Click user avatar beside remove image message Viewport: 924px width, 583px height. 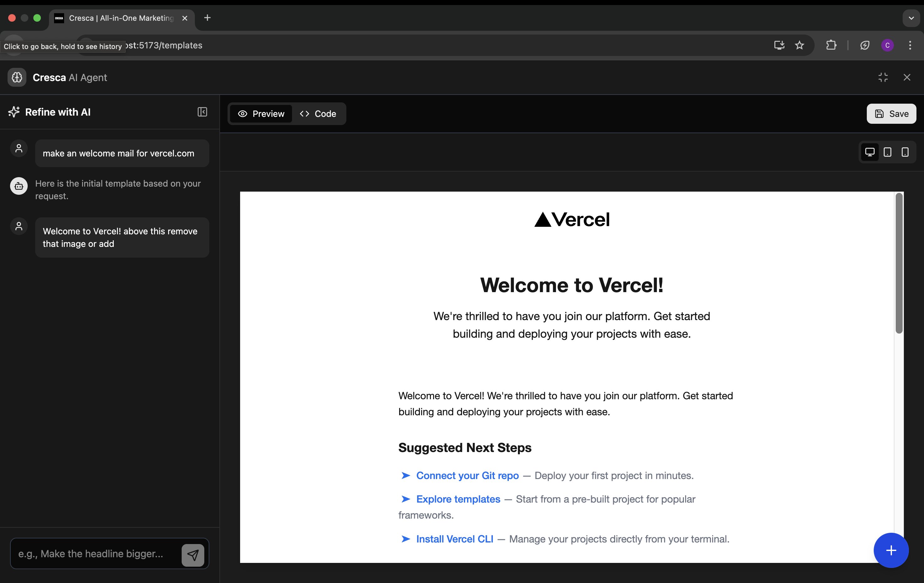[19, 226]
